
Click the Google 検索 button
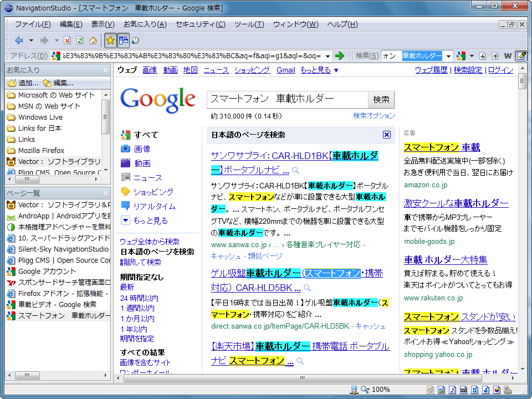[381, 99]
